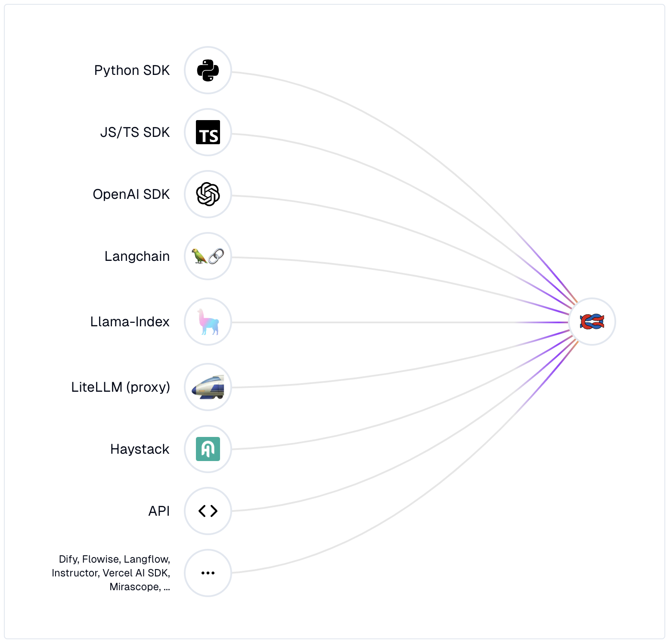Click the three-dot more integrations icon
This screenshot has height=644, width=670.
pyautogui.click(x=208, y=573)
